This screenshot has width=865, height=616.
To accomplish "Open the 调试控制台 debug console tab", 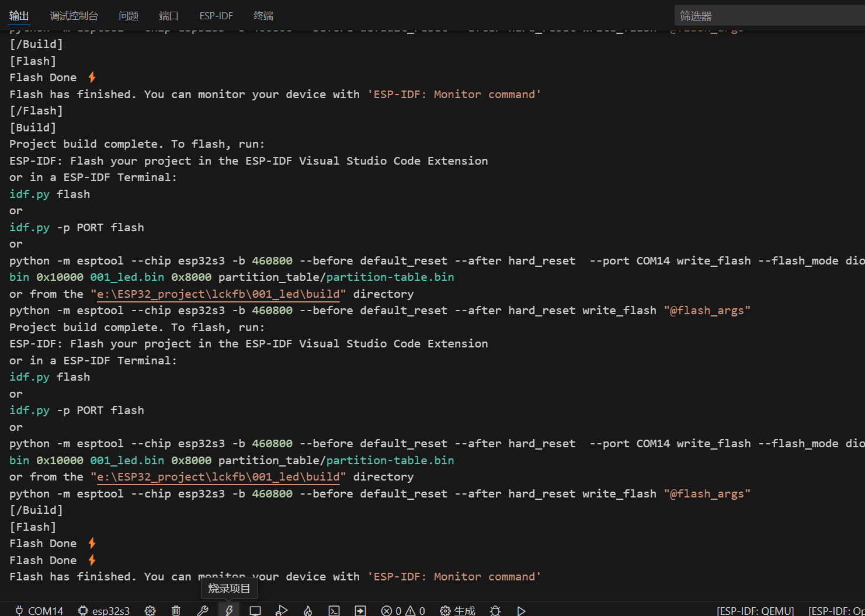I will pos(74,16).
